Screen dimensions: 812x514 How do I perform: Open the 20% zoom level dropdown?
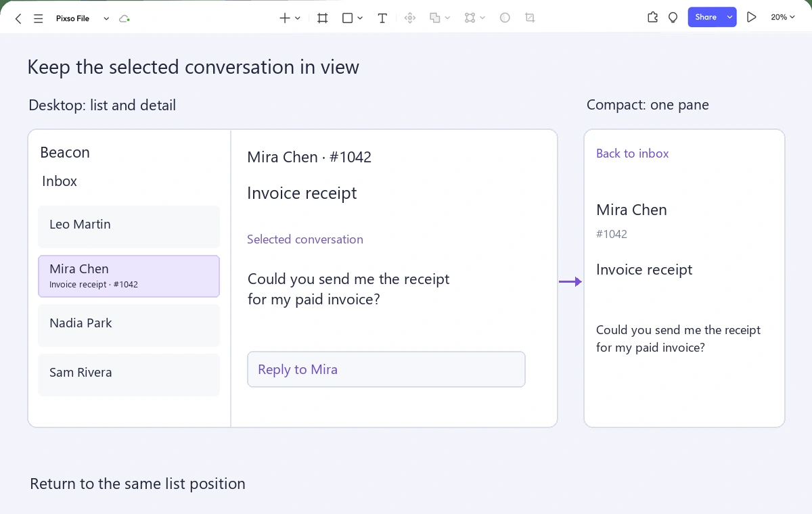[x=783, y=18]
